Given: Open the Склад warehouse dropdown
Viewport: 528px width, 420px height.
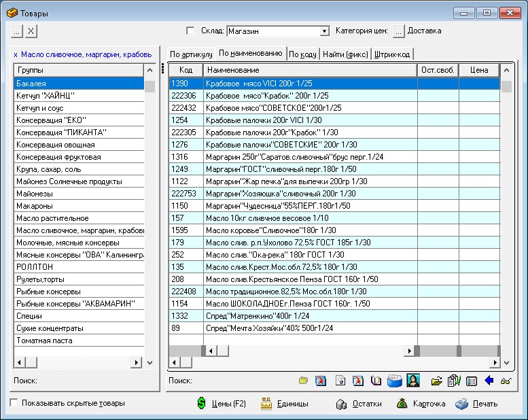Looking at the screenshot, I should click(324, 31).
